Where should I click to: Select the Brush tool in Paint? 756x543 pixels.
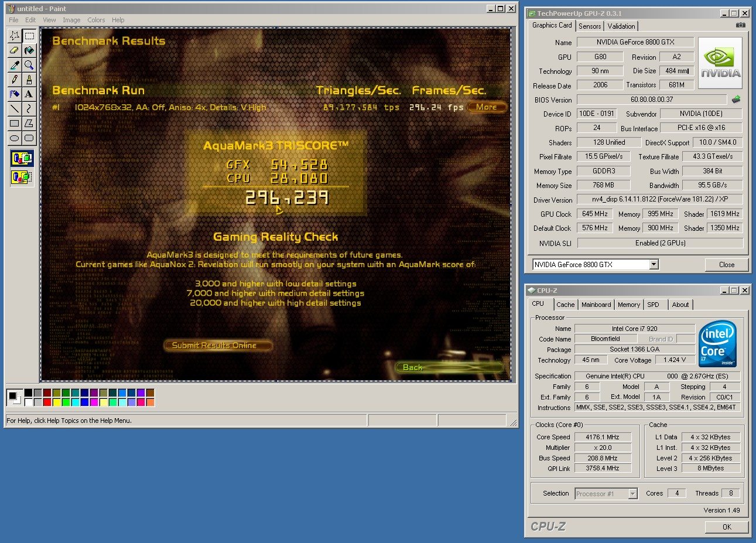click(29, 80)
